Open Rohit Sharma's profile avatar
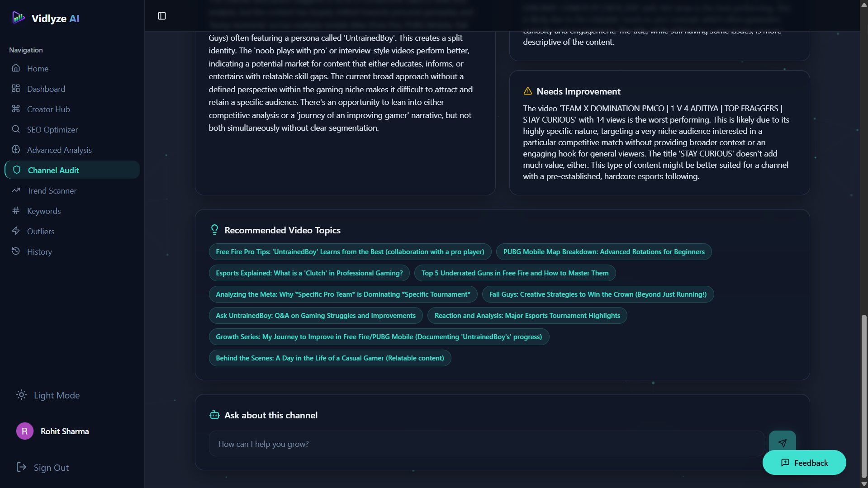 tap(24, 431)
